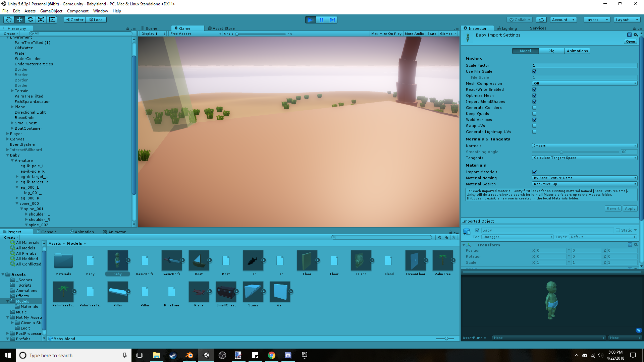Image resolution: width=644 pixels, height=362 pixels.
Task: Open the Layout dropdown
Action: pos(627,20)
